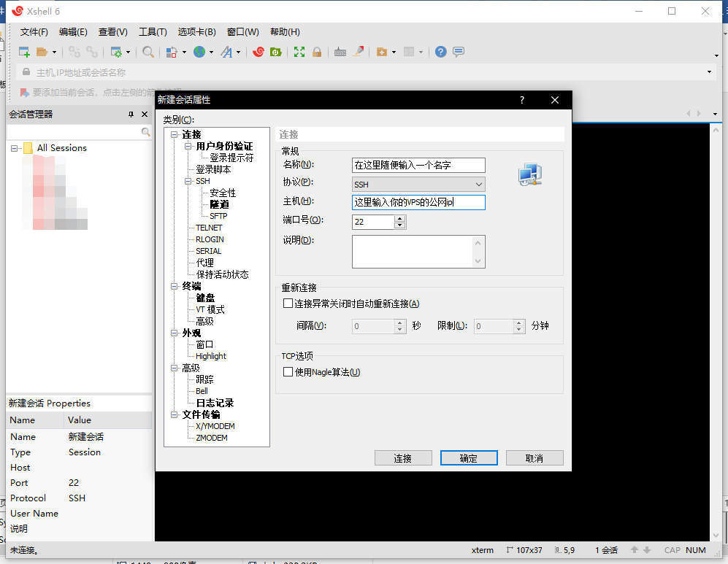Click the virtual keyboard toolbar icon
Viewport: 728px width, 564px height.
340,52
